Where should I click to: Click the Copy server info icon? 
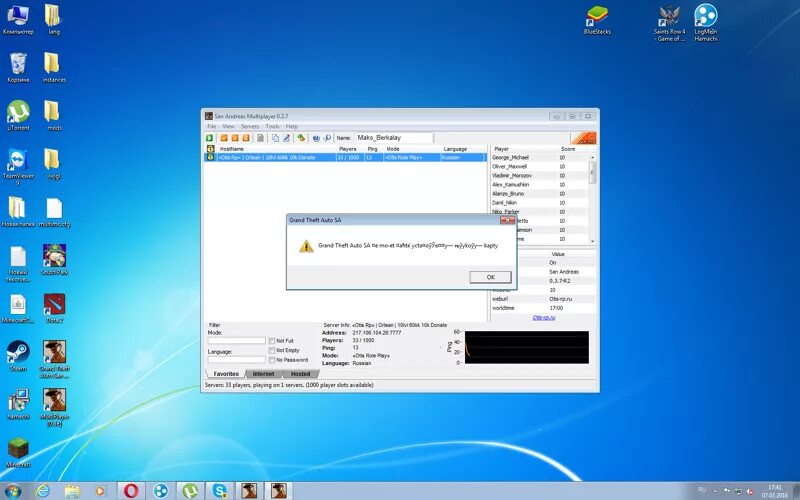point(276,138)
